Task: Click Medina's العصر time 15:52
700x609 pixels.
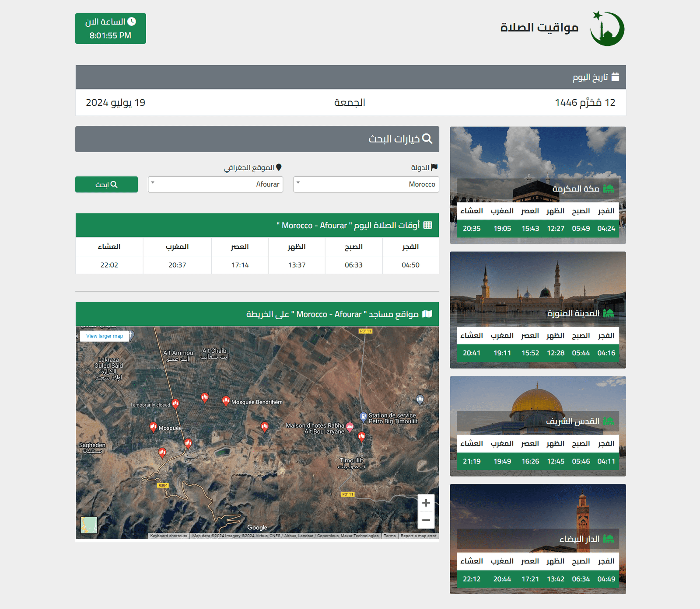Action: [530, 353]
